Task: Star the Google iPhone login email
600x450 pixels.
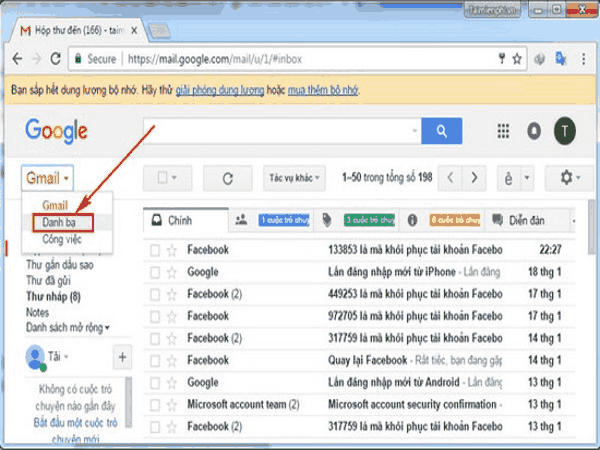Action: (172, 273)
